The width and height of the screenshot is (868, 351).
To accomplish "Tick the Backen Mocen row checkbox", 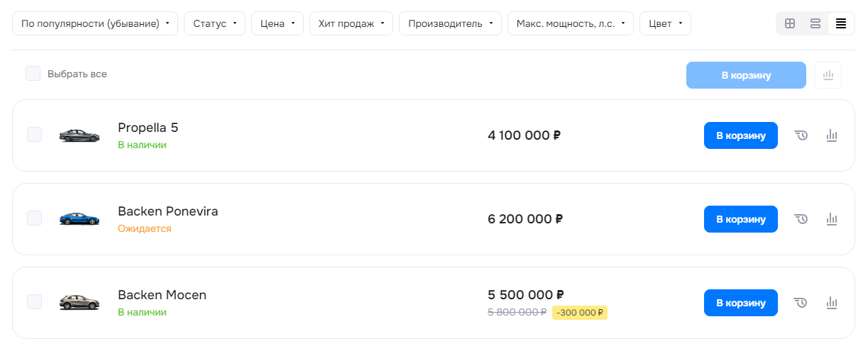I will point(34,302).
